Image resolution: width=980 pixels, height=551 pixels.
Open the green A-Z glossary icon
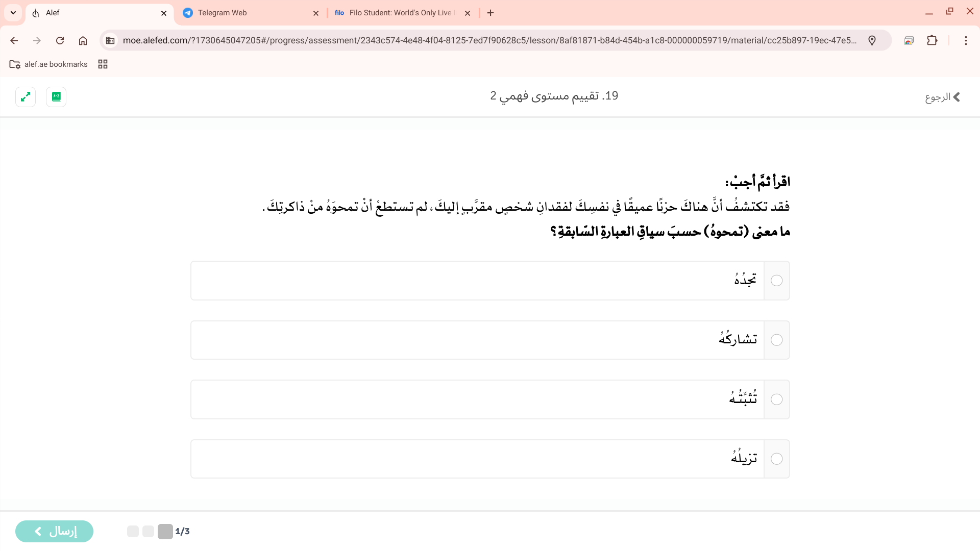coord(56,97)
